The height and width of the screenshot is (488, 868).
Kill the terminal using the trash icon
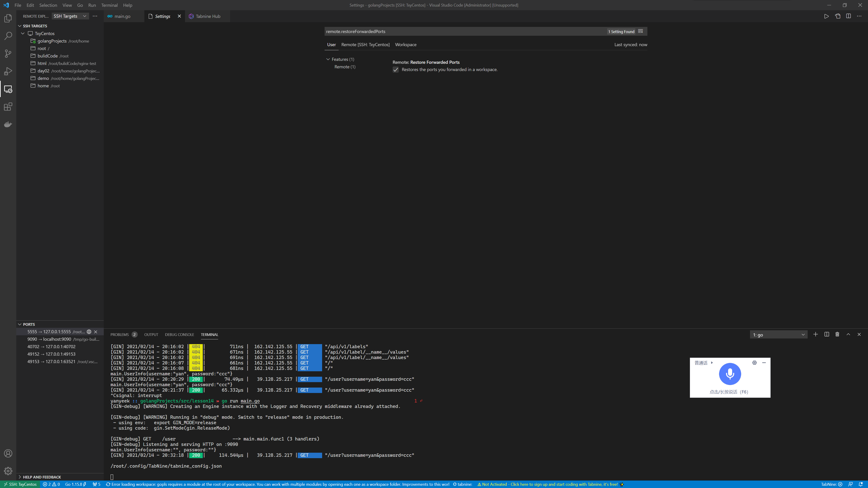(x=837, y=334)
